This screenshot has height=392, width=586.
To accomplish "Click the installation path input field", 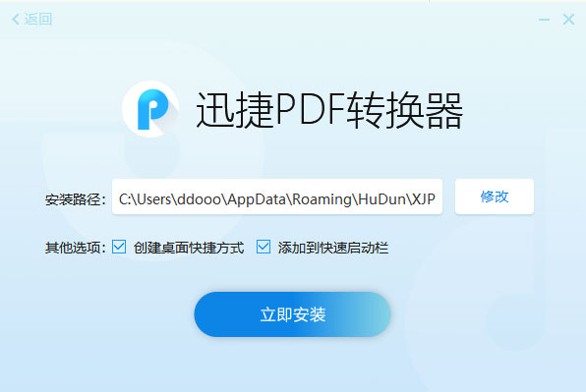I will (x=277, y=196).
